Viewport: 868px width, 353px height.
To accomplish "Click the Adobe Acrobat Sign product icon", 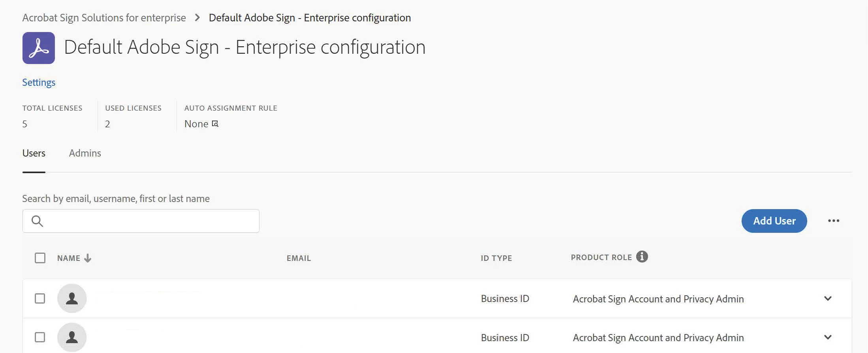I will (x=39, y=48).
